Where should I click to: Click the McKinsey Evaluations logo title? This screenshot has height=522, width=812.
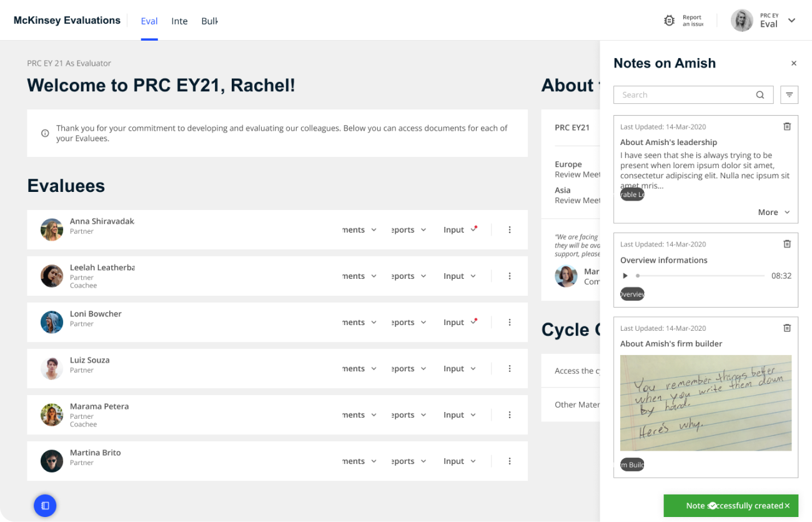67,21
